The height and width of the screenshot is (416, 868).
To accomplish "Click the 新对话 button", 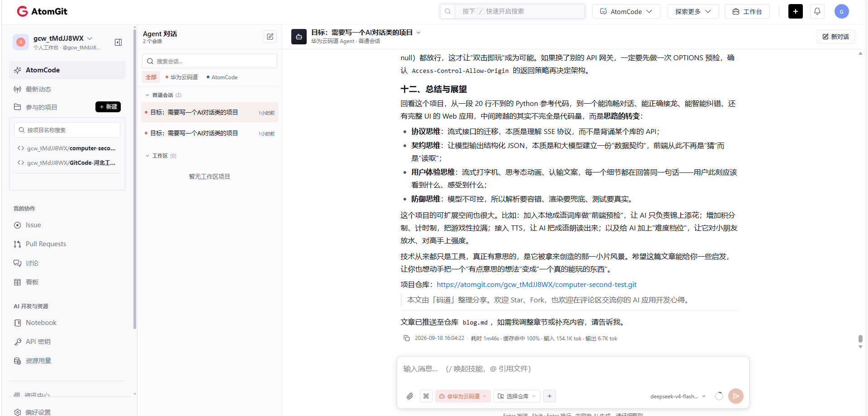I will pos(835,37).
